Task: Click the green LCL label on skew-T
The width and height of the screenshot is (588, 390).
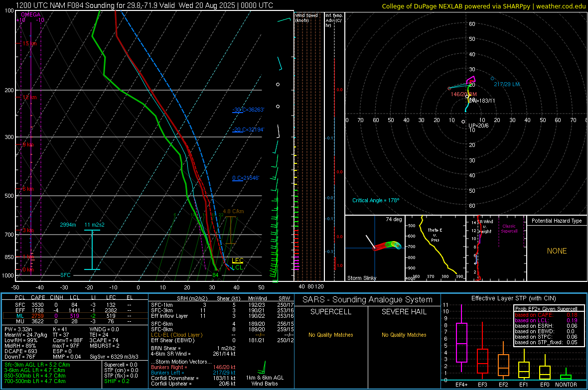Action: [237, 267]
